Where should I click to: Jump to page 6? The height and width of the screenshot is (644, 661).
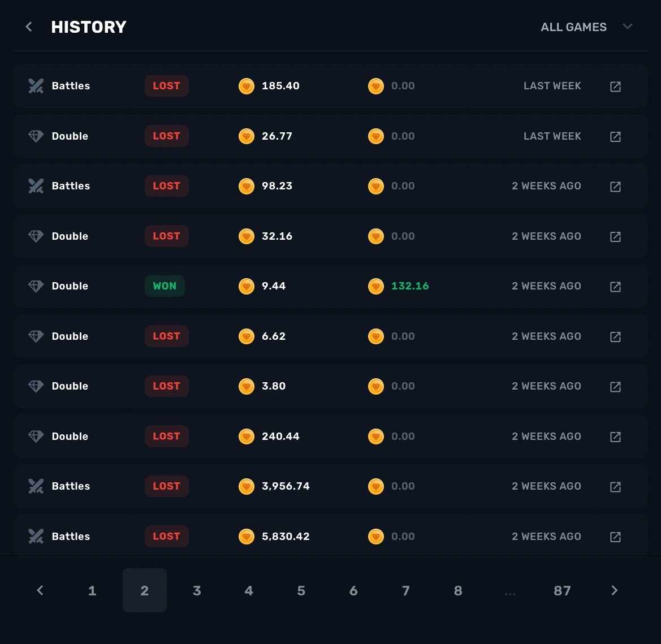click(x=354, y=590)
